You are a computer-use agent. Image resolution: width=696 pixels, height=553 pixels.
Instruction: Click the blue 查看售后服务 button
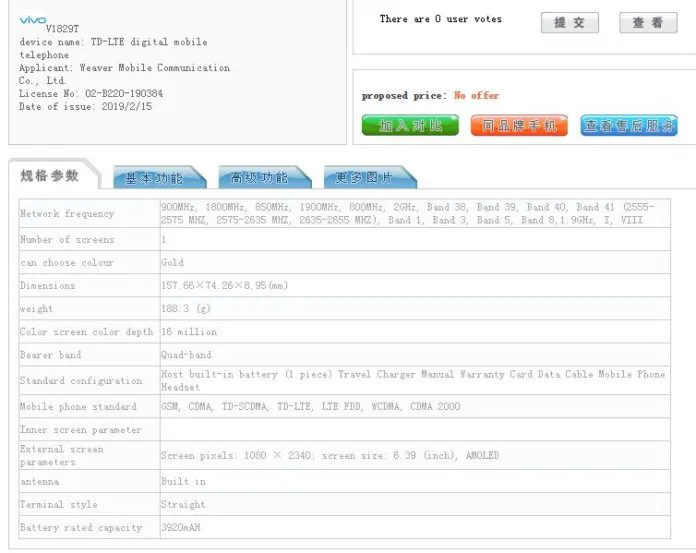pyautogui.click(x=629, y=126)
